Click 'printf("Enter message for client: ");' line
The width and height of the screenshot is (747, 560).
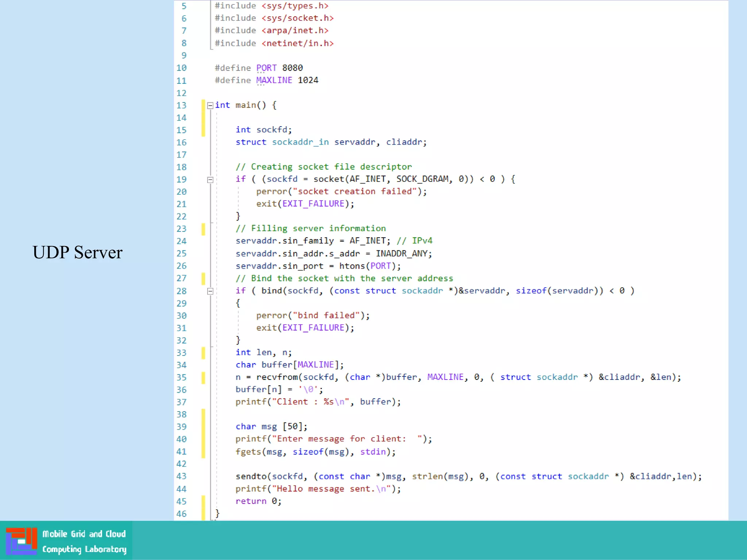coord(334,439)
